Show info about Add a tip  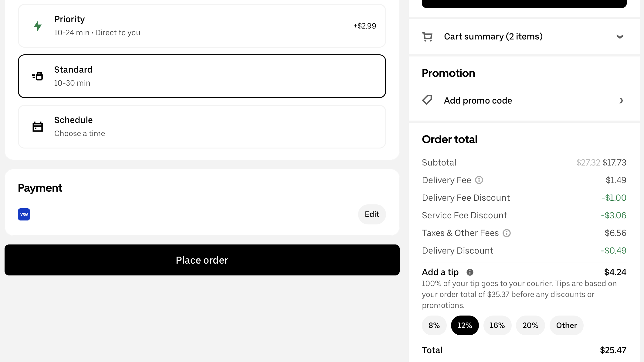(470, 272)
